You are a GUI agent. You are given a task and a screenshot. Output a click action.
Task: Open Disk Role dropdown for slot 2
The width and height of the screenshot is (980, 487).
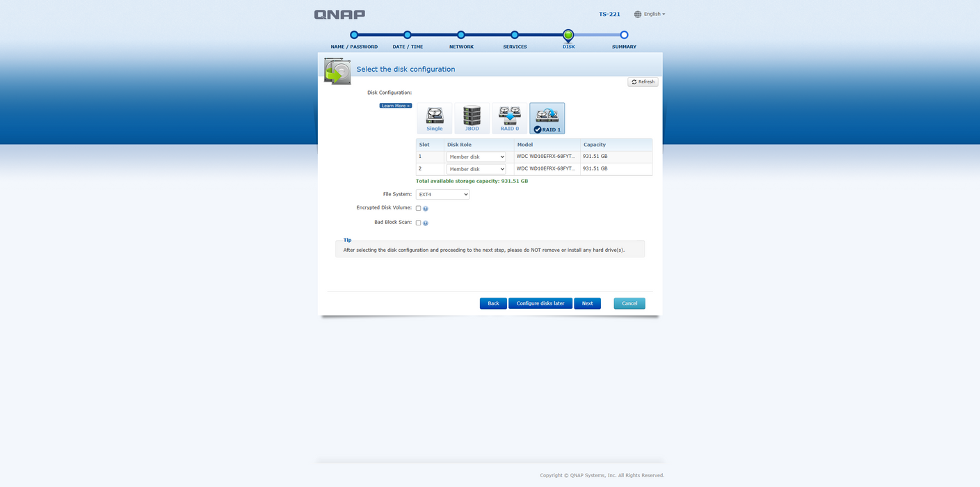tap(476, 169)
